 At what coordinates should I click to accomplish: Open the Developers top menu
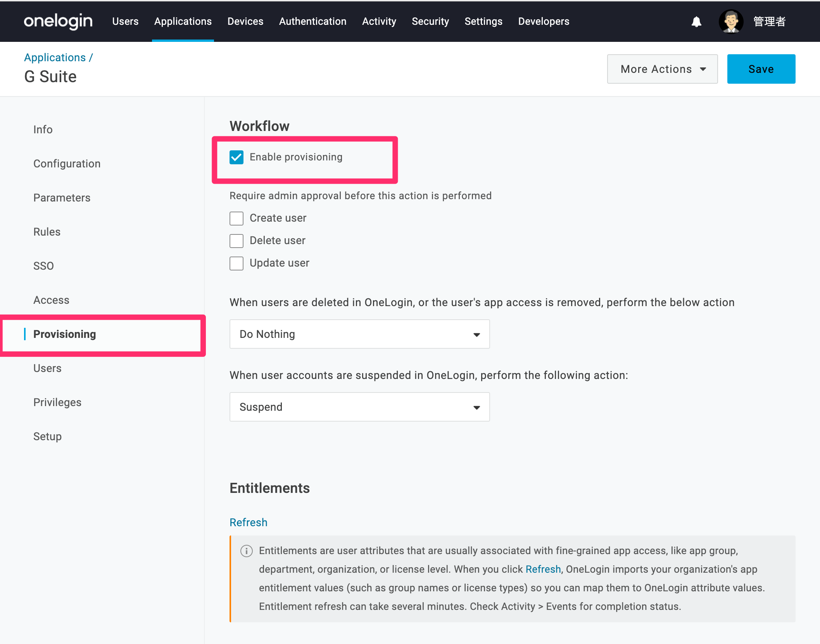tap(544, 21)
